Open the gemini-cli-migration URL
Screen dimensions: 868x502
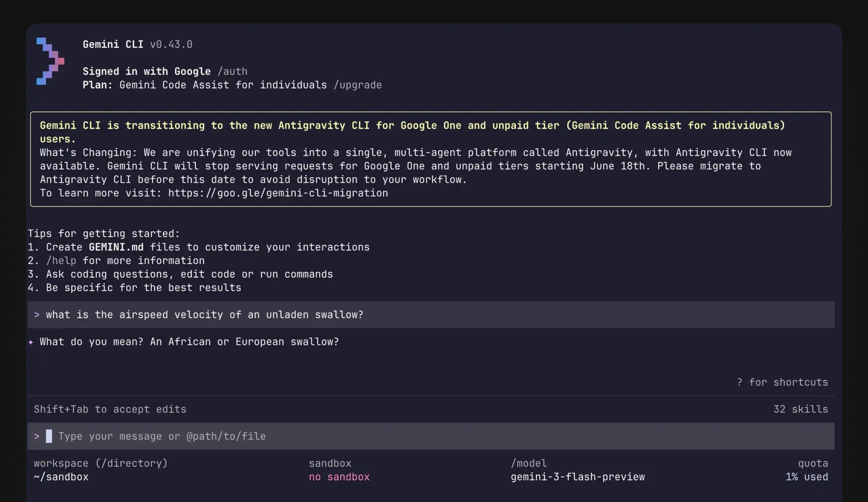[x=278, y=193]
